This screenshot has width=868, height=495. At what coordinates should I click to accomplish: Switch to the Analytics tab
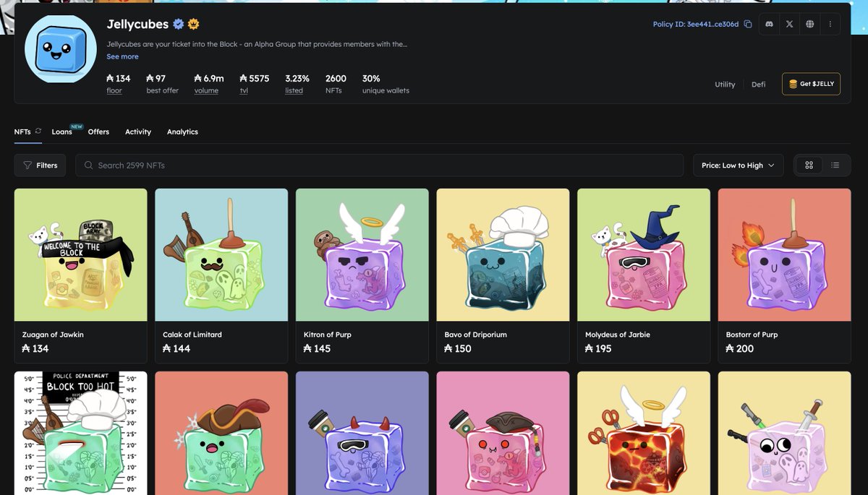click(182, 132)
